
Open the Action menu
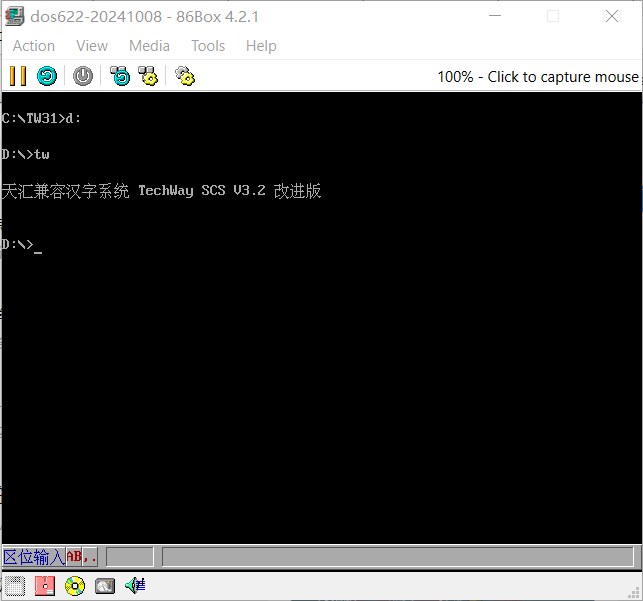(x=33, y=46)
